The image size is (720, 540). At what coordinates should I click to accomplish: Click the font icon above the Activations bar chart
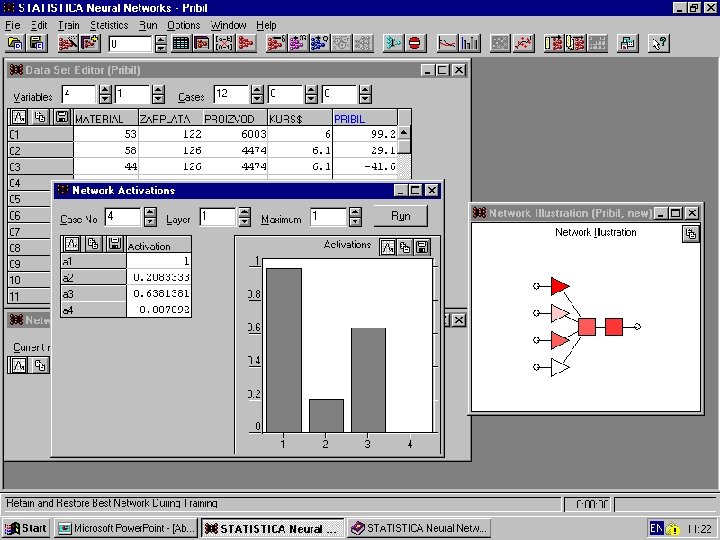click(388, 248)
